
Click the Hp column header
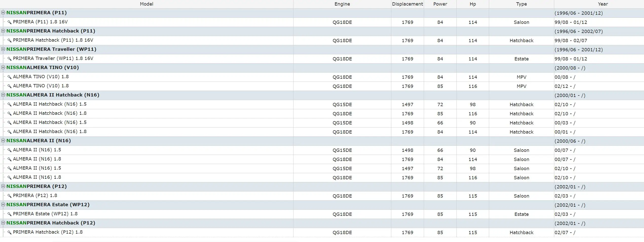[x=473, y=4]
